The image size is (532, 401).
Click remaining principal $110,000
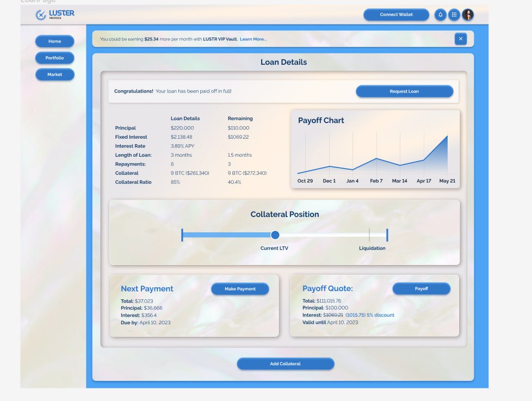point(238,128)
